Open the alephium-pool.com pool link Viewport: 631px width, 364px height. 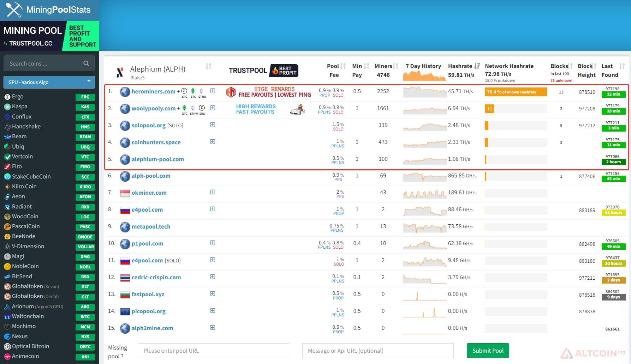pos(158,159)
